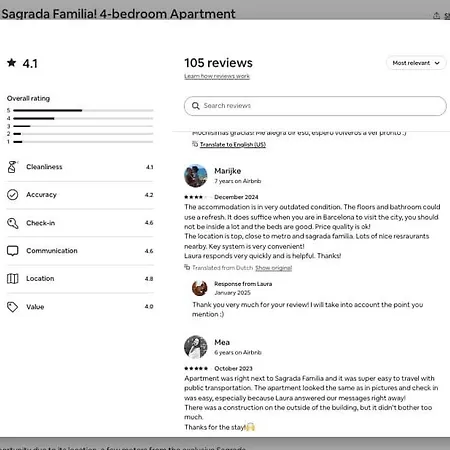Click the 'Location' label

[40, 278]
